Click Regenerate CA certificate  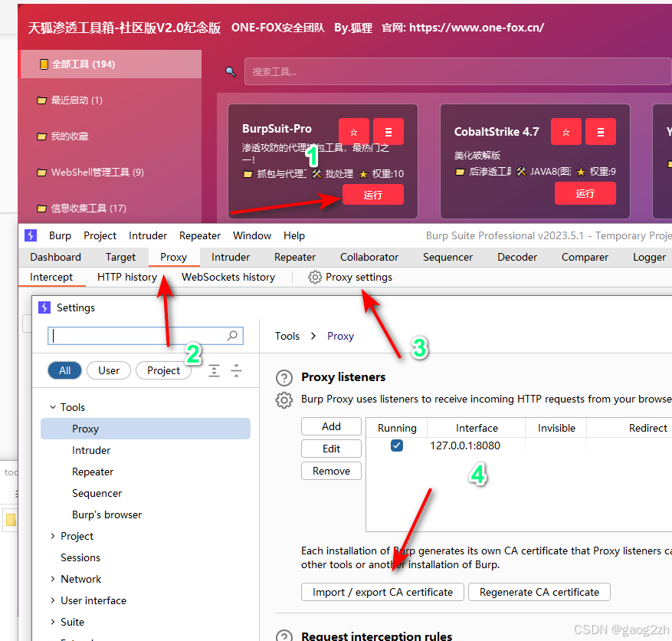(539, 592)
